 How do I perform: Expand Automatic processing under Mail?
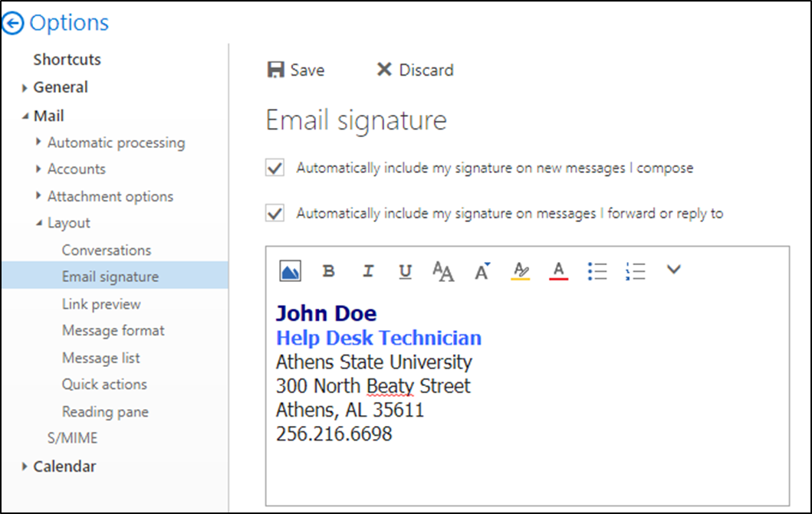39,142
